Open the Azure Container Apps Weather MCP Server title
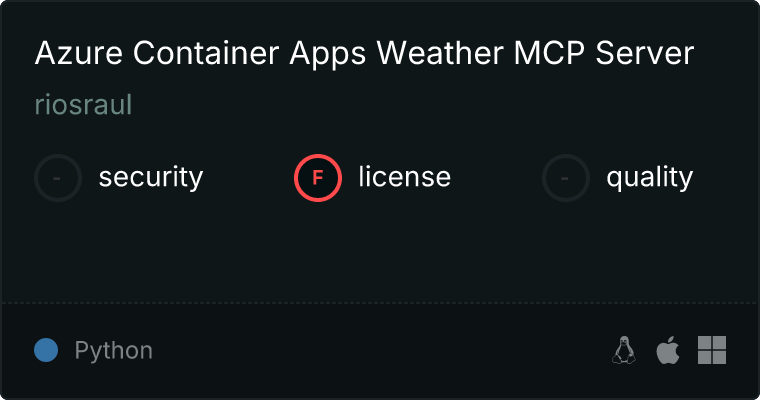Viewport: 760px width, 400px height. pos(364,52)
